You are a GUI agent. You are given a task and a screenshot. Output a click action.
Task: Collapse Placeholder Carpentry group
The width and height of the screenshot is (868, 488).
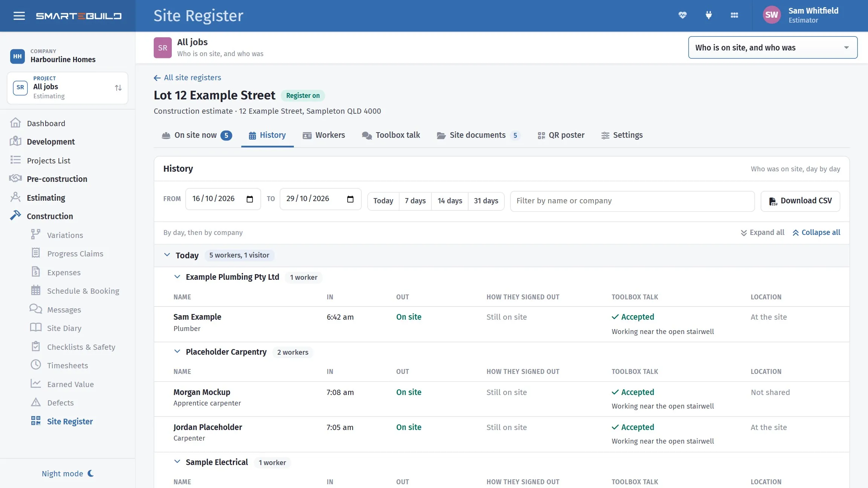(177, 351)
